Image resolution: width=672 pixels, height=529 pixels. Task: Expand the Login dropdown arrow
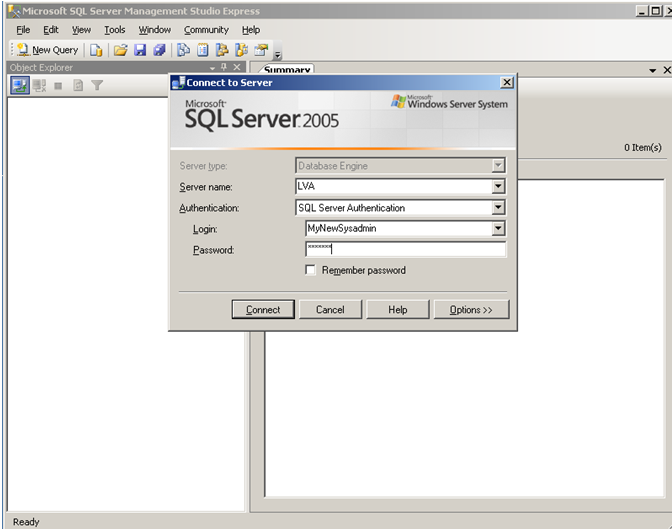point(498,228)
